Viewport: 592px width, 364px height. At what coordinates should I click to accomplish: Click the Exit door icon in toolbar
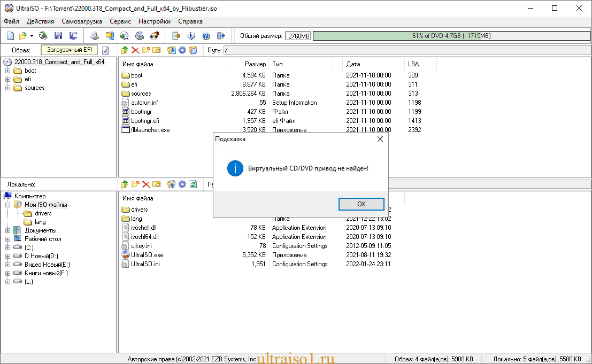point(221,36)
